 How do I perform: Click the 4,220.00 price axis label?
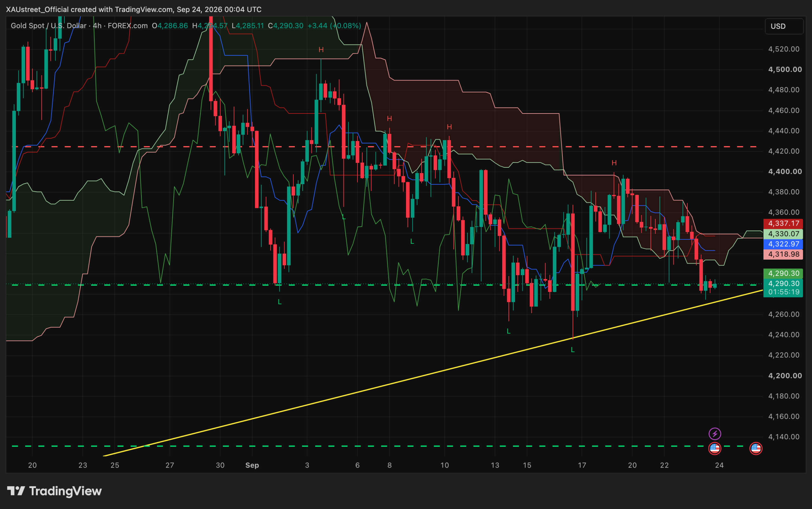pyautogui.click(x=784, y=355)
